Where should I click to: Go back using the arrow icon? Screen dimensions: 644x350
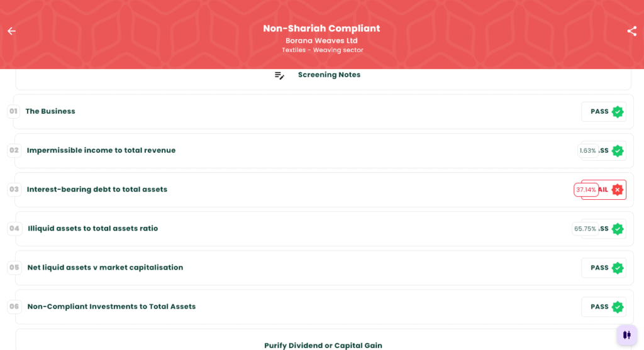(11, 31)
